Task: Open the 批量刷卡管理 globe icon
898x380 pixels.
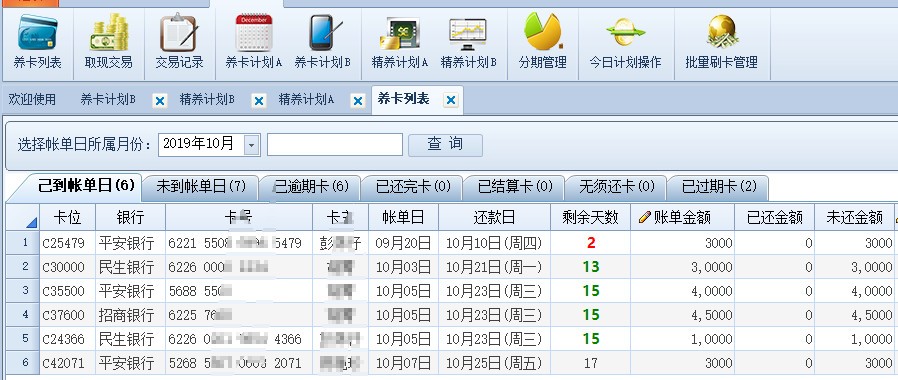Action: [722, 32]
